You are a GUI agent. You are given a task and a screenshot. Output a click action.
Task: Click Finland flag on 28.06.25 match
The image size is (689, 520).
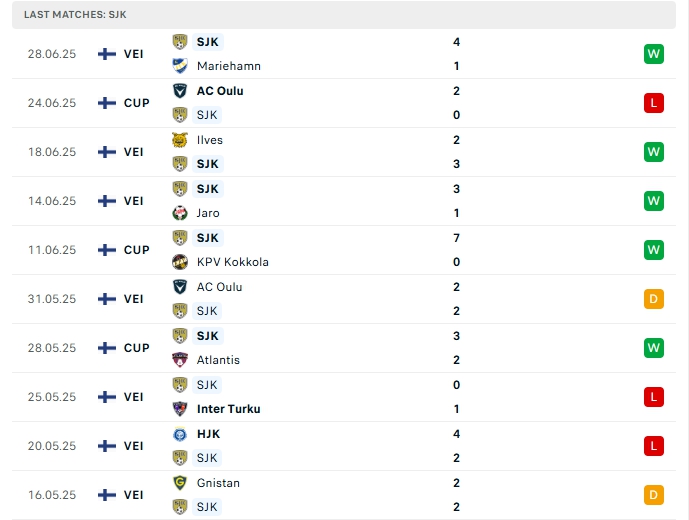pyautogui.click(x=107, y=54)
